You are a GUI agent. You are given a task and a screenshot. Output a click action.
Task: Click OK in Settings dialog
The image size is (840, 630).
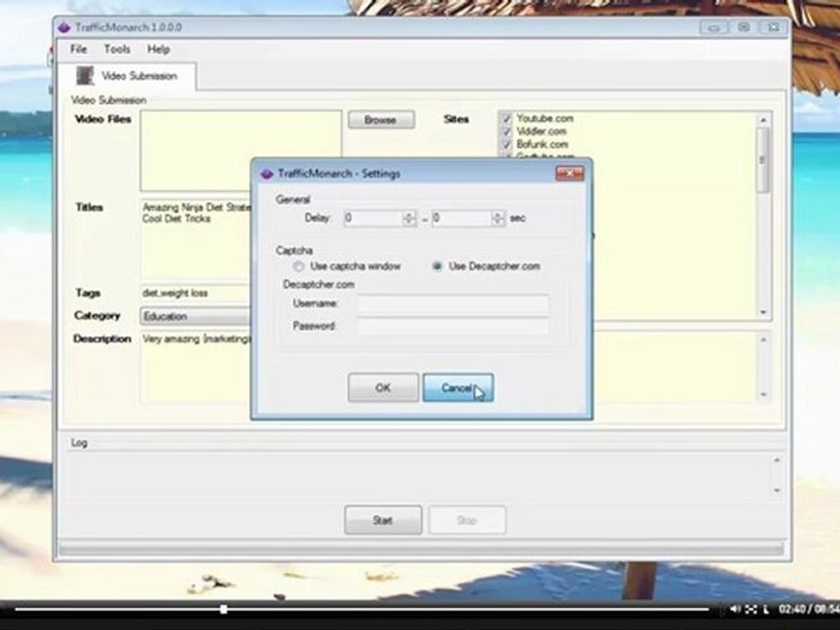[x=383, y=388]
